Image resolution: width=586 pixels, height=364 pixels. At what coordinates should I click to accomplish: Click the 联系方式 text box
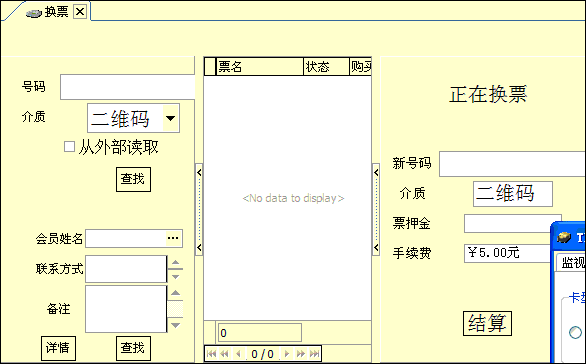[126, 269]
